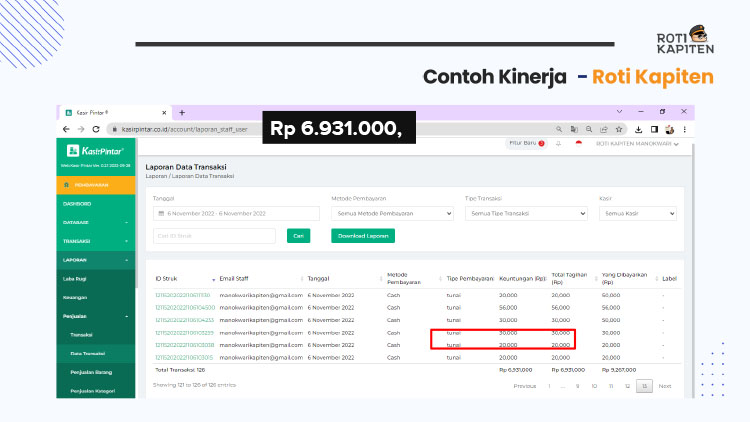Click the KasirPintar logo
The height and width of the screenshot is (422, 750).
96,151
